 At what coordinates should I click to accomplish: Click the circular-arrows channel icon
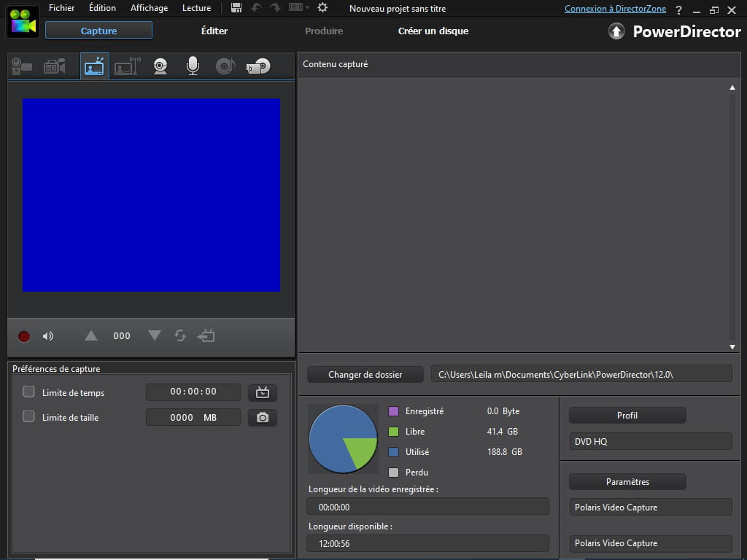pyautogui.click(x=180, y=335)
